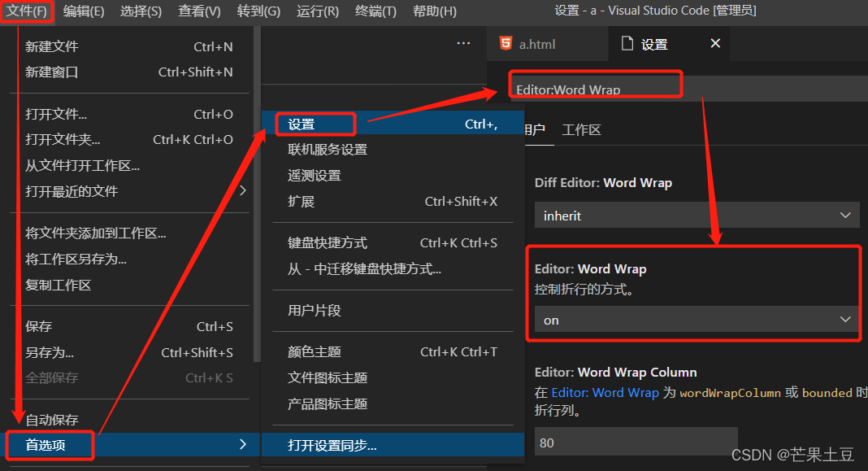This screenshot has width=868, height=471.
Task: Open the 运行(R) menu
Action: [x=318, y=11]
